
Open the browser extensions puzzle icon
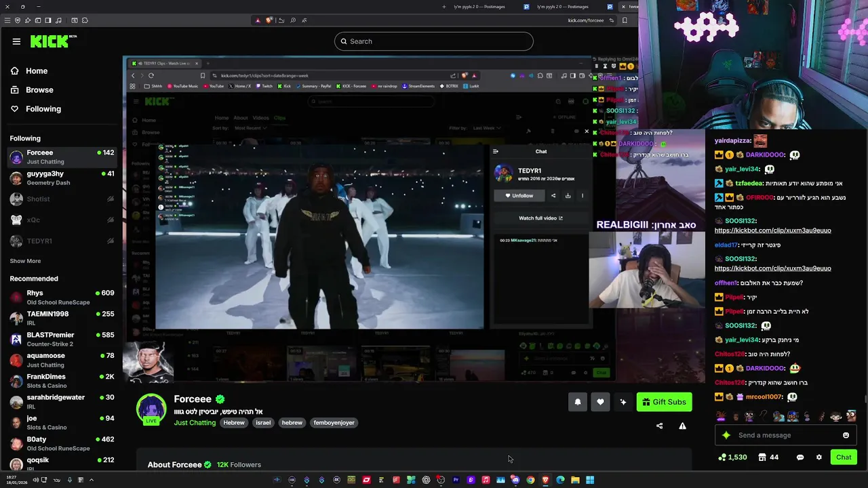[84, 20]
